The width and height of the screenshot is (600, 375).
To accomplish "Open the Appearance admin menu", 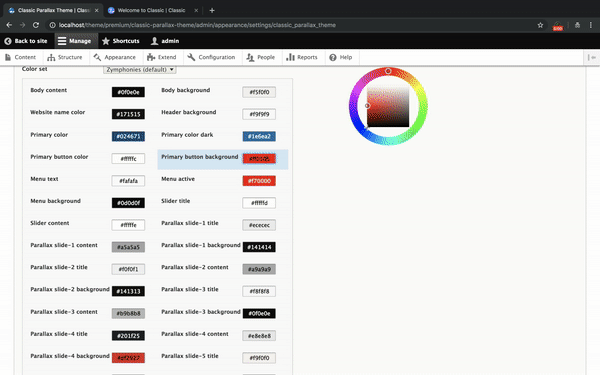I will click(114, 57).
